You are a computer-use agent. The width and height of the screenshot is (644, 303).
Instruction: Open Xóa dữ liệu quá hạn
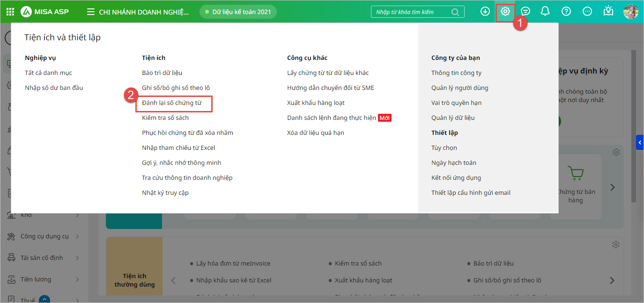[x=316, y=133]
